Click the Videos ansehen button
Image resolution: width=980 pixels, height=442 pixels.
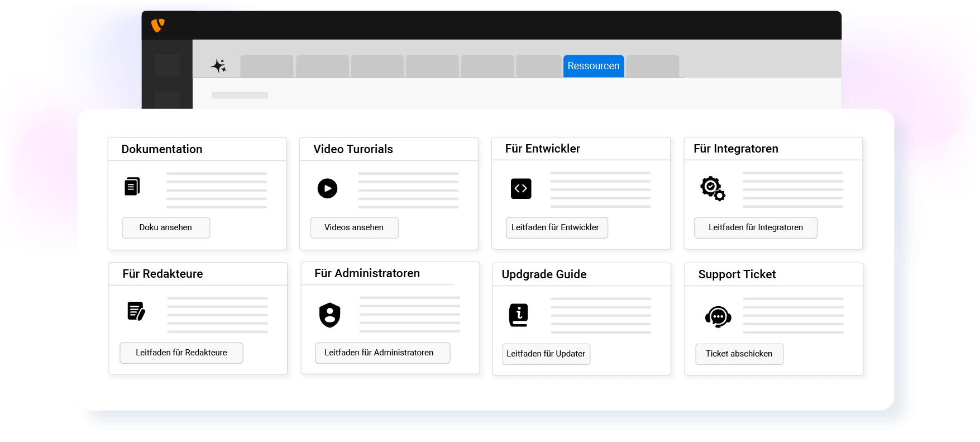click(x=354, y=227)
